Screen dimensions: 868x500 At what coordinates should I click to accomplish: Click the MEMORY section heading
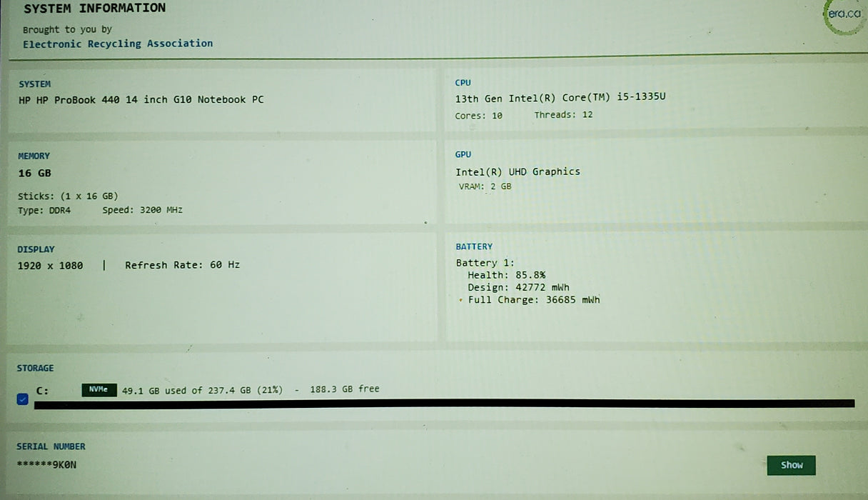click(34, 156)
